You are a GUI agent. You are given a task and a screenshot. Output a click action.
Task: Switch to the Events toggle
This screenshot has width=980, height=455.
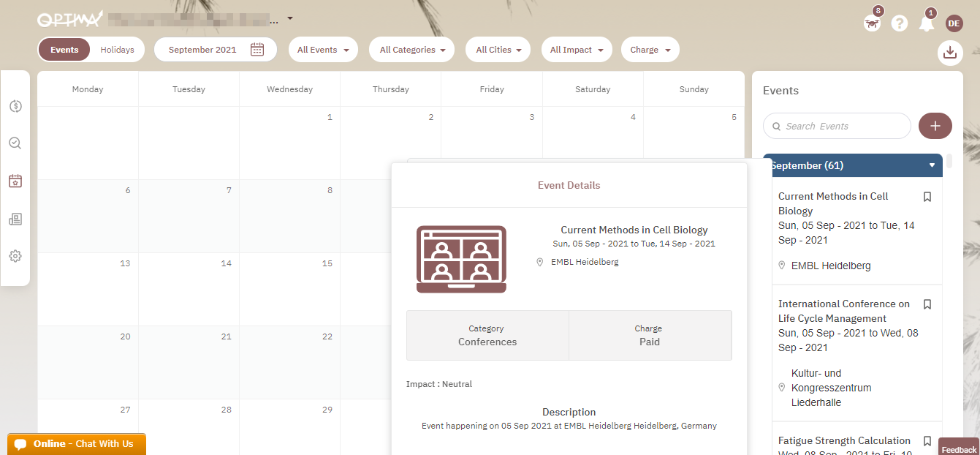coord(64,50)
